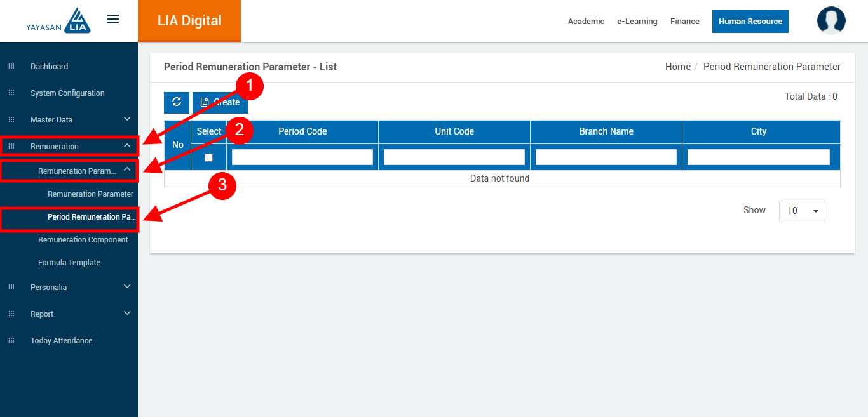
Task: Expand the Master Data menu
Action: [127, 119]
